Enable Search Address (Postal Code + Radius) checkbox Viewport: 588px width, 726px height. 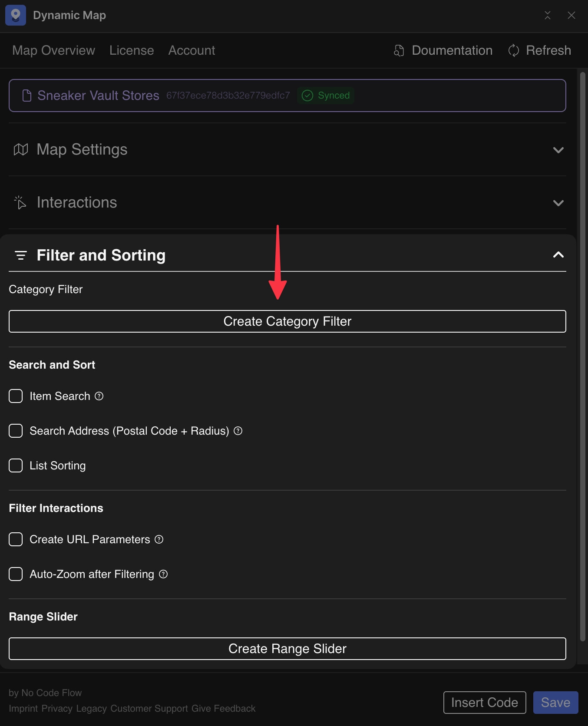pos(16,431)
